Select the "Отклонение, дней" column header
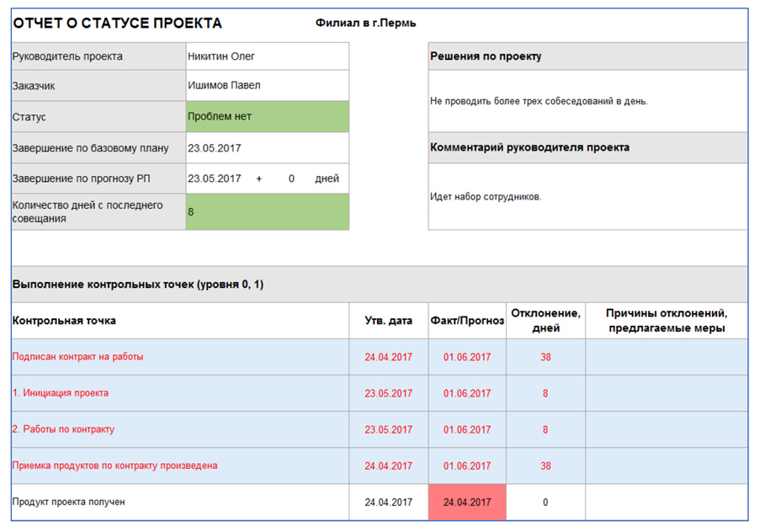Viewport: 760px width, 532px height. pos(545,321)
